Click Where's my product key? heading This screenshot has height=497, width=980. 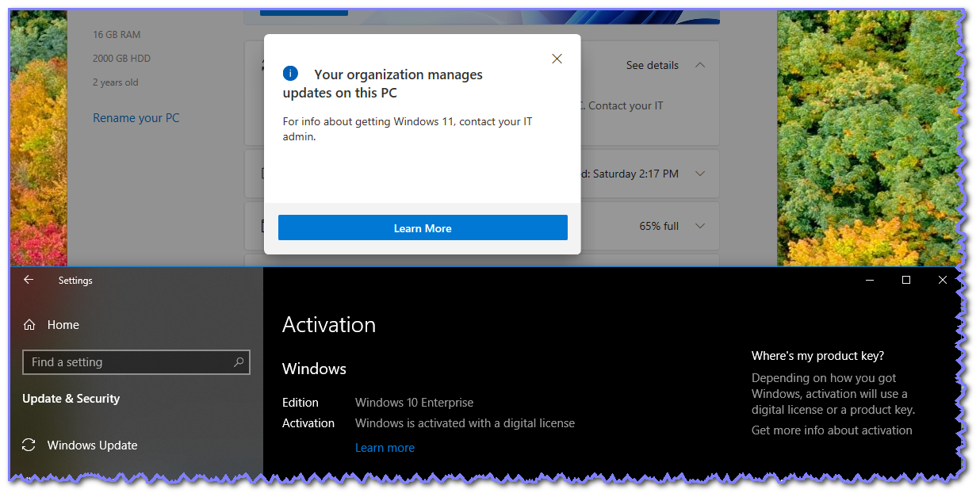817,356
